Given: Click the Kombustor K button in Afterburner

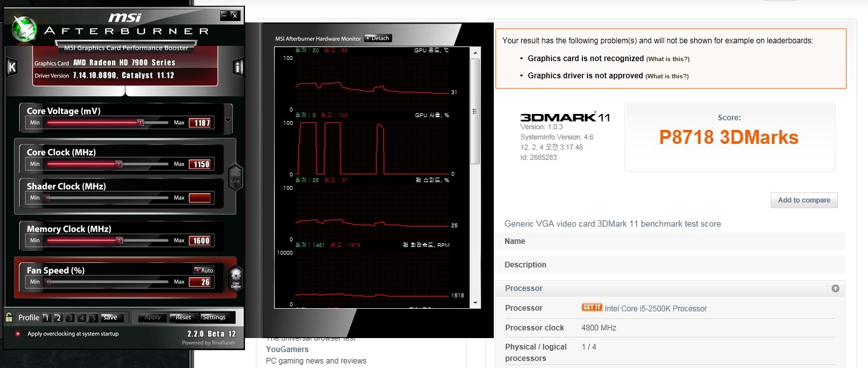Looking at the screenshot, I should [11, 67].
